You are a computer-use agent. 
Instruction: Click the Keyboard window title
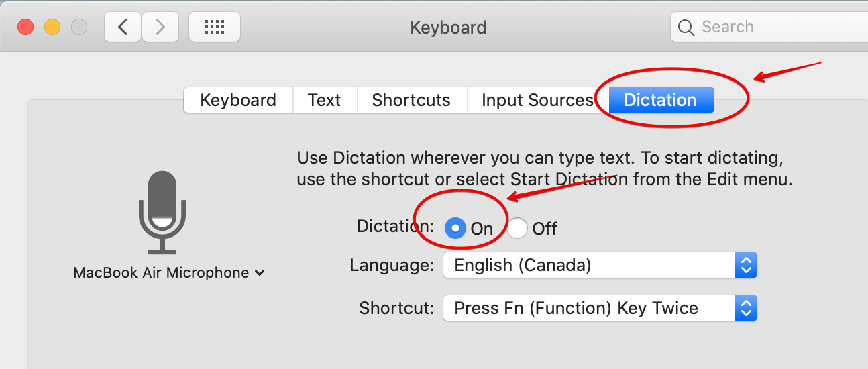point(448,28)
